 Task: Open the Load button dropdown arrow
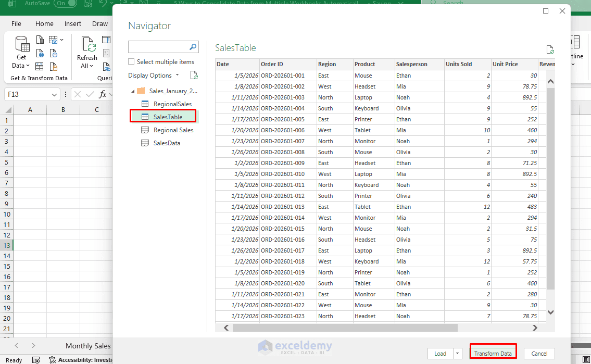point(457,354)
